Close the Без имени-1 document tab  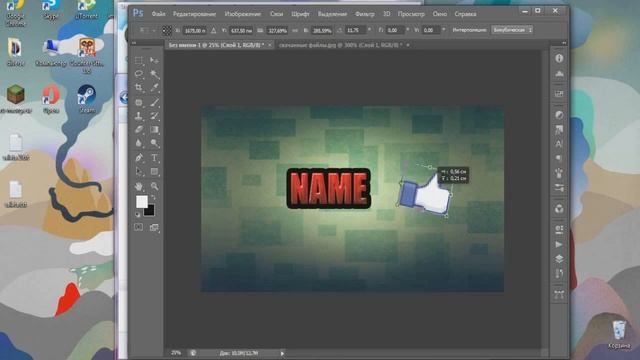pos(270,45)
